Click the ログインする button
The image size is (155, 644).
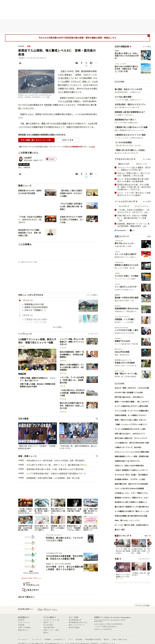click(68, 140)
